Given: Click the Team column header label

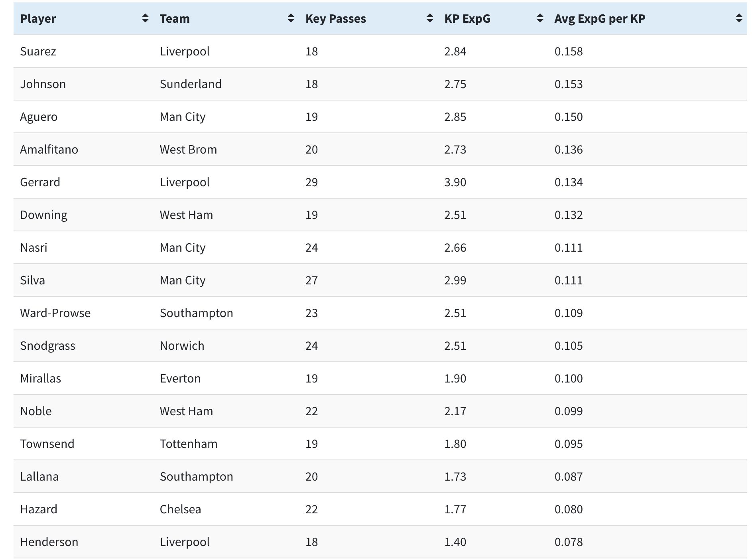Looking at the screenshot, I should [175, 19].
